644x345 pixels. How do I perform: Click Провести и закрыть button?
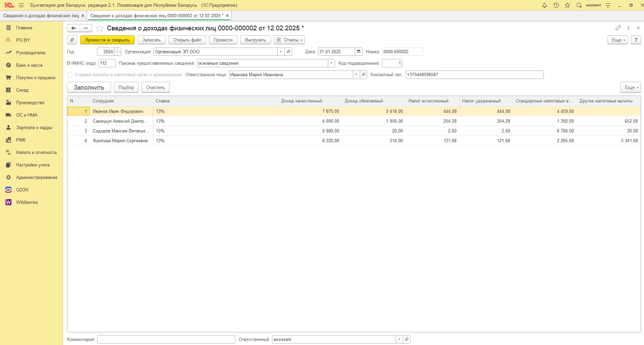pos(107,40)
